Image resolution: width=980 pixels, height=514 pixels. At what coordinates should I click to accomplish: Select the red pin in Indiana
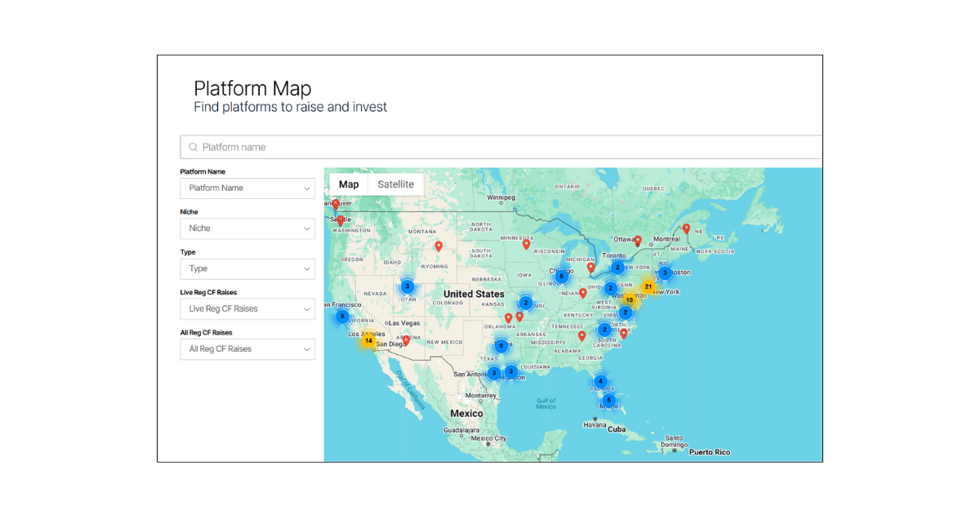[x=583, y=293]
